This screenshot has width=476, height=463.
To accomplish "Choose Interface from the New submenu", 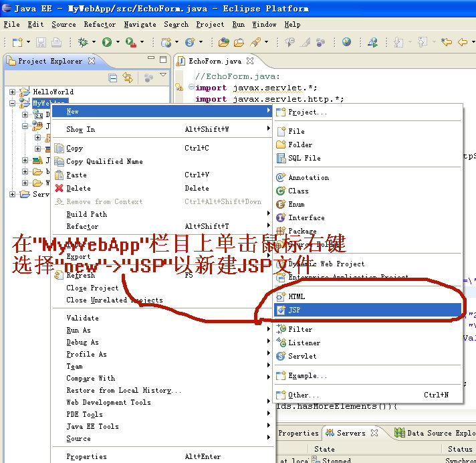I will 368,217.
